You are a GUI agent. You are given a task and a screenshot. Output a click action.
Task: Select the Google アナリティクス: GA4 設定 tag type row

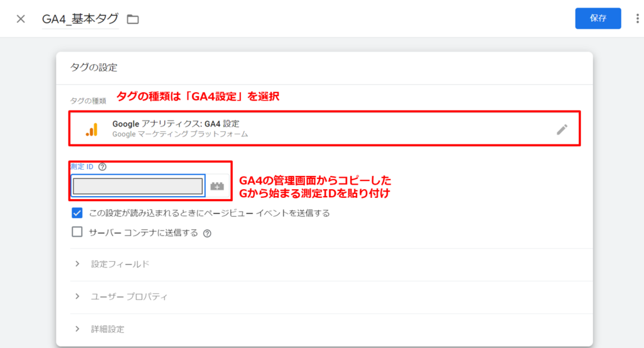coord(325,128)
